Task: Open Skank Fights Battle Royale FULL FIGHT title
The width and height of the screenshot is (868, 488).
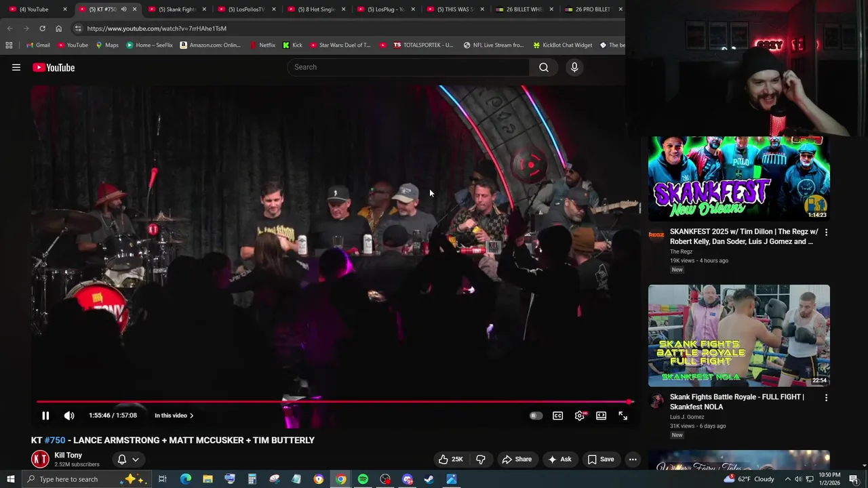Action: [737, 401]
